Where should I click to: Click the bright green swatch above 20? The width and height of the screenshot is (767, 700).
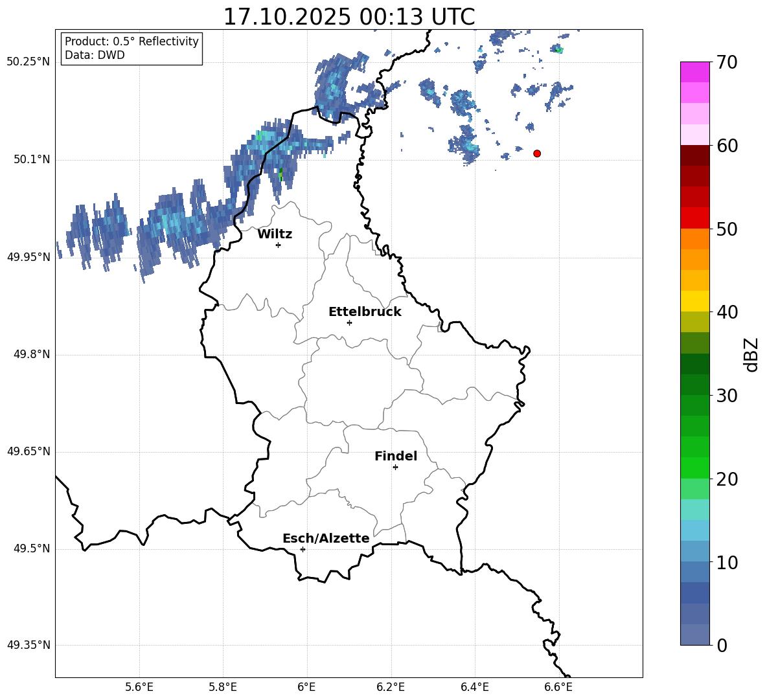coord(695,468)
